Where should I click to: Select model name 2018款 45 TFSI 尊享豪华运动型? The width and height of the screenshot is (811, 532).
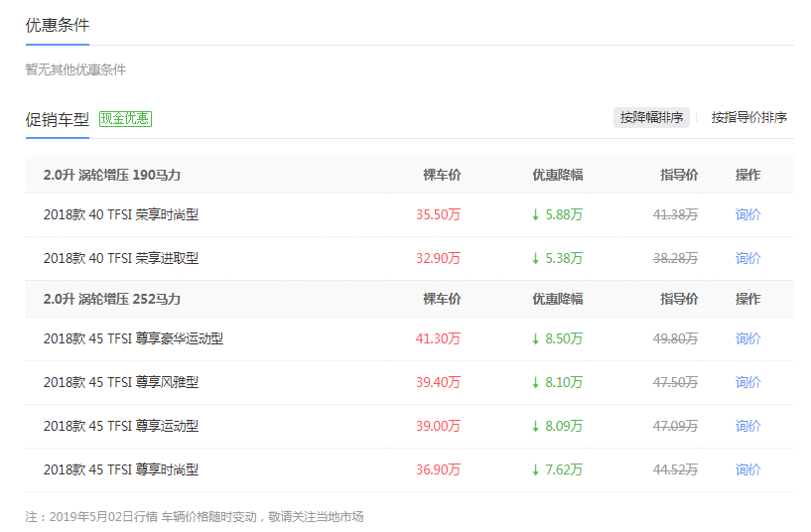pos(133,338)
